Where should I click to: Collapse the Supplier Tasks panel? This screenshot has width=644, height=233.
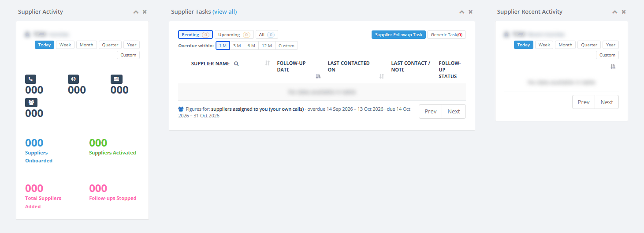pos(462,12)
